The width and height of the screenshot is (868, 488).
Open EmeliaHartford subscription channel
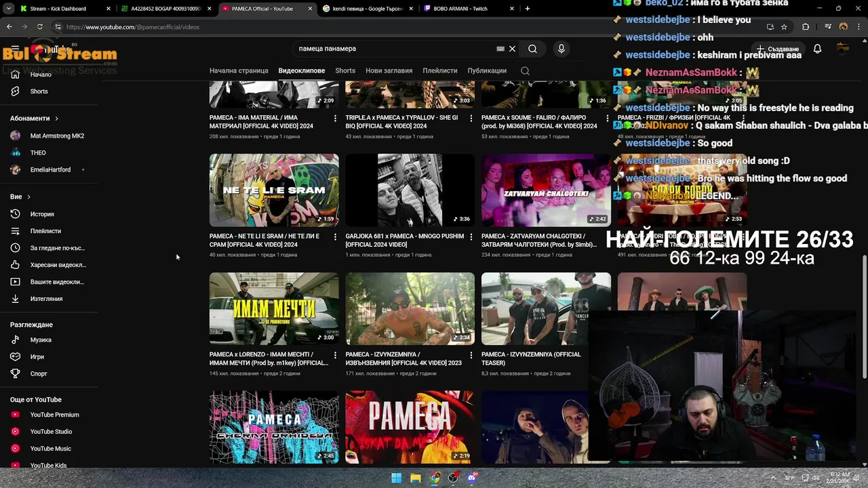pos(51,169)
